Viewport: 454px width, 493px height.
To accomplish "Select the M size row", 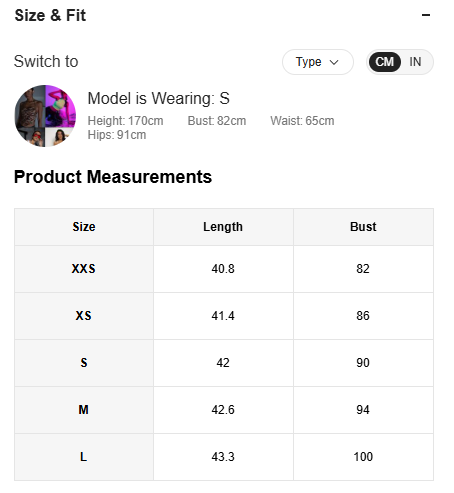I will [x=224, y=410].
